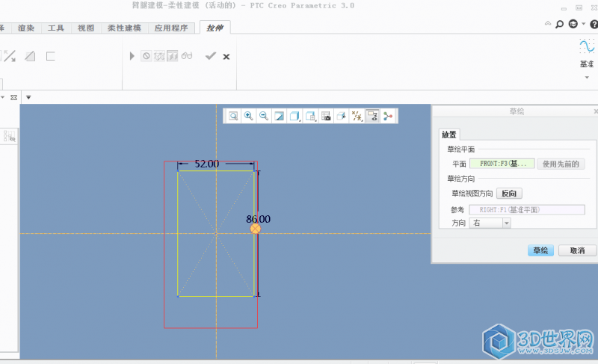Expand the 基准 datum dropdown arrow

pos(587,76)
